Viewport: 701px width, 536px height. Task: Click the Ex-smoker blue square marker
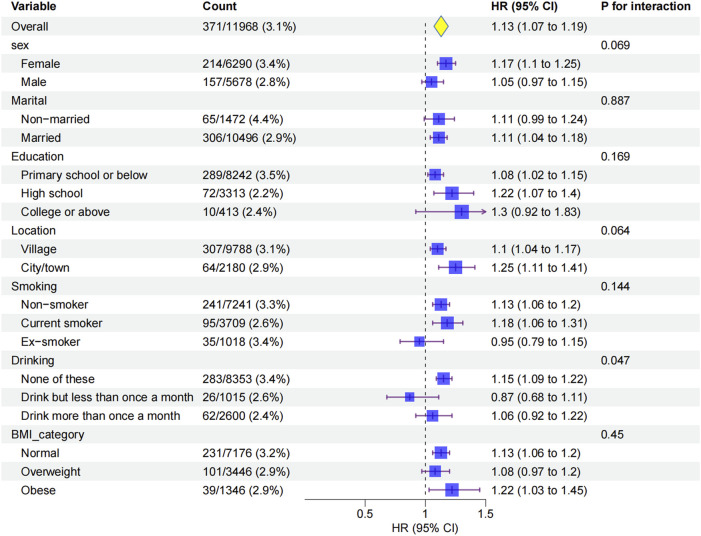[419, 342]
